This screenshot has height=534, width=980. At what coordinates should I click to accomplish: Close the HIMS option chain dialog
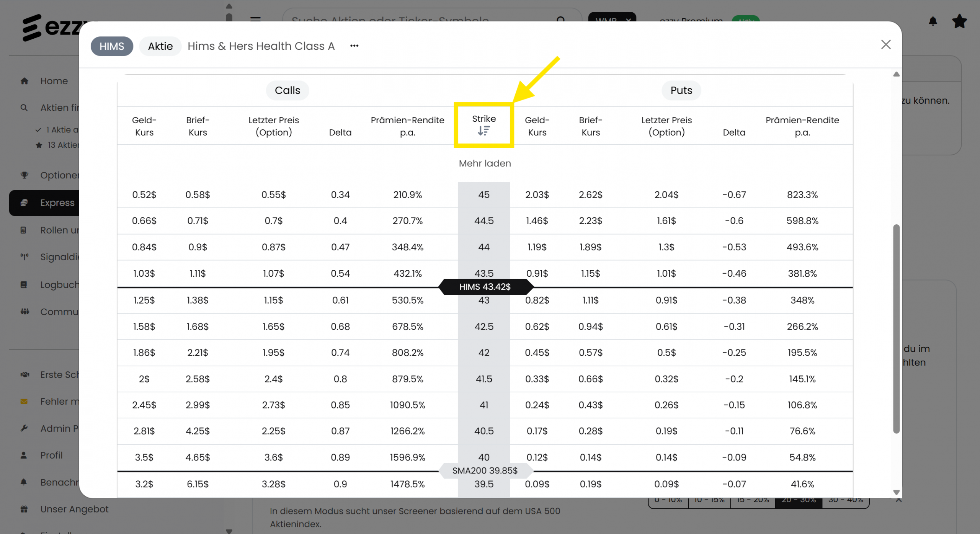[885, 45]
